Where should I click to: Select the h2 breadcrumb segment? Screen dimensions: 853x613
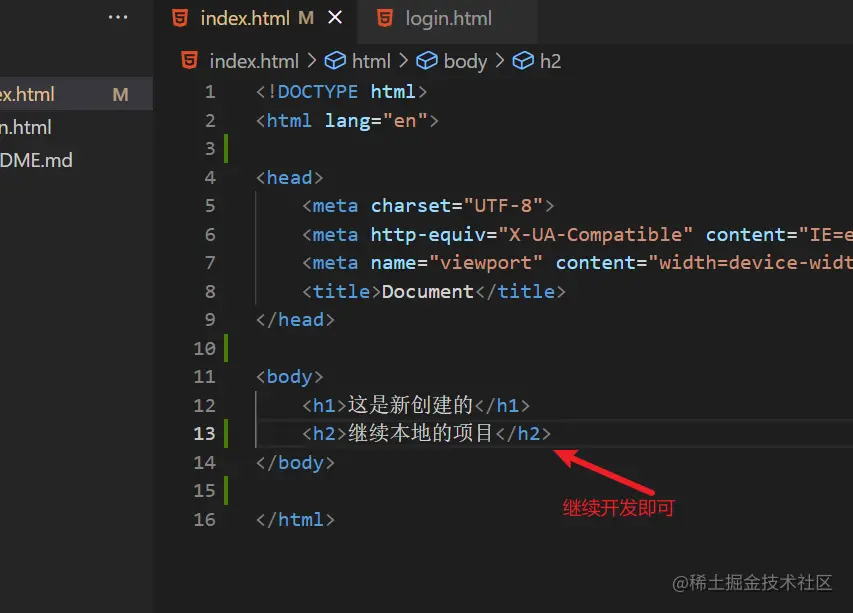[550, 61]
